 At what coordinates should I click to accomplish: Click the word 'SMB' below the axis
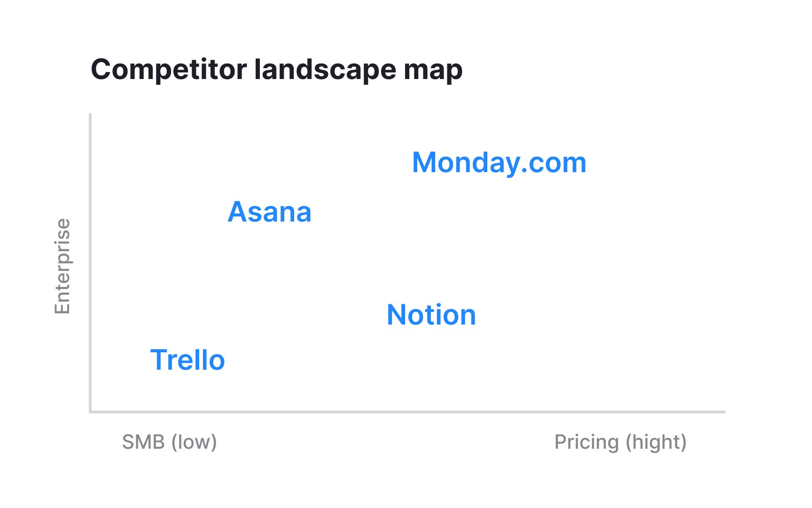coord(143,442)
